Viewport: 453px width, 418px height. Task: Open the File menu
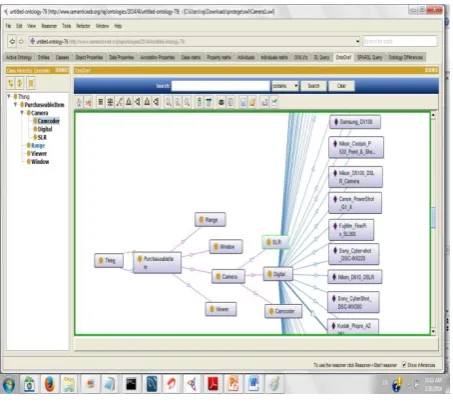point(8,26)
